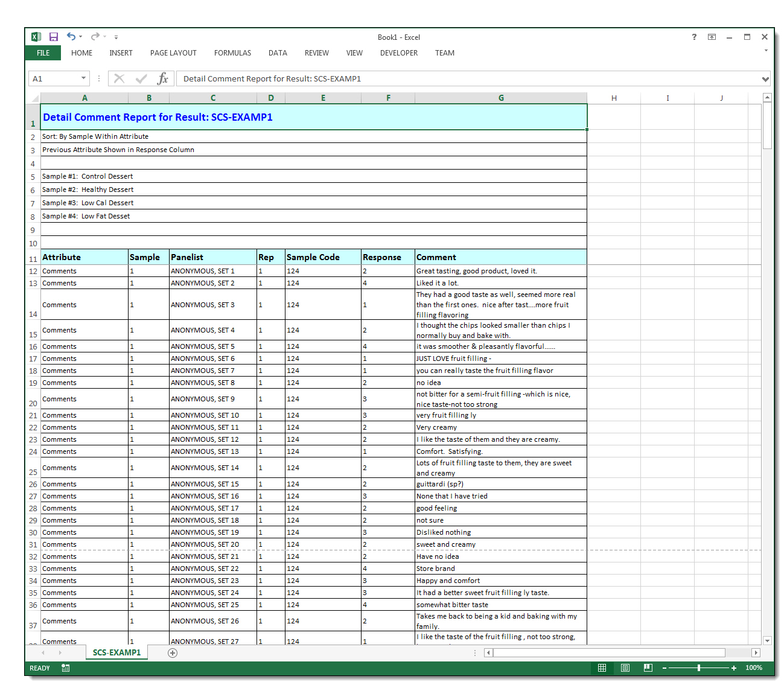Switch to the DATA tab
This screenshot has height=685, width=784.
(278, 53)
